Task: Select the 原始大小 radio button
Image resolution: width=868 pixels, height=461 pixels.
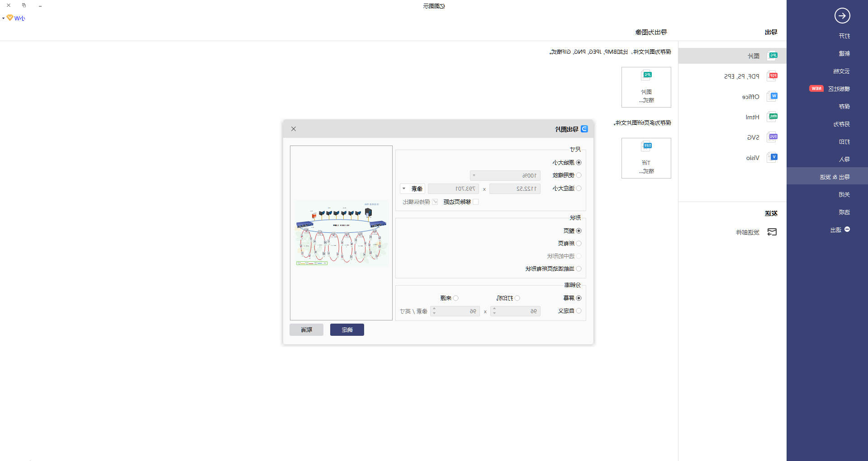Action: point(579,163)
